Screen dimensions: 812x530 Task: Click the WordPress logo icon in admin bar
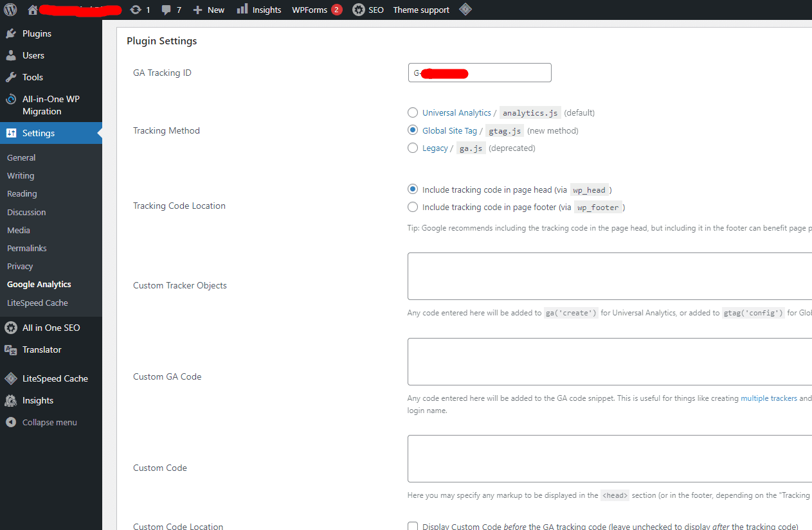(10, 10)
